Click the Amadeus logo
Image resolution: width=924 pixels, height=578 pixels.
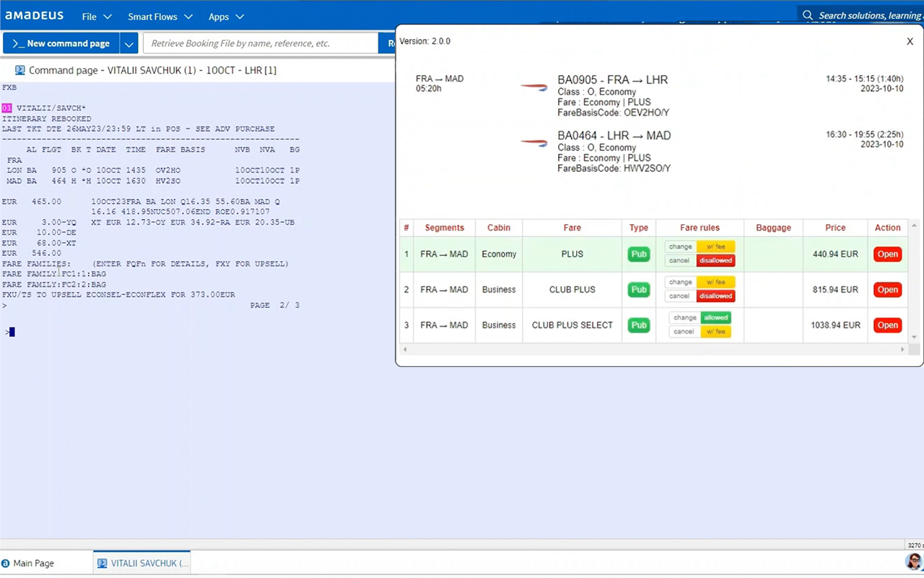35,16
